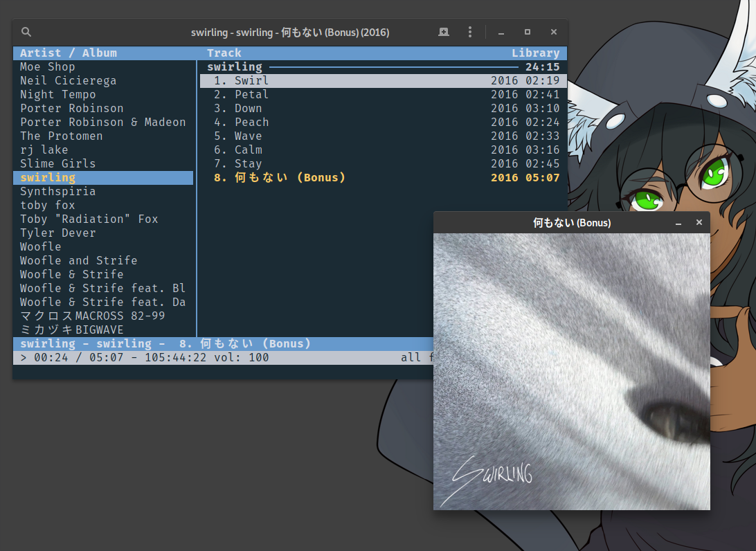Select artist Slime Girls
Image resolution: width=756 pixels, height=551 pixels.
click(x=58, y=163)
